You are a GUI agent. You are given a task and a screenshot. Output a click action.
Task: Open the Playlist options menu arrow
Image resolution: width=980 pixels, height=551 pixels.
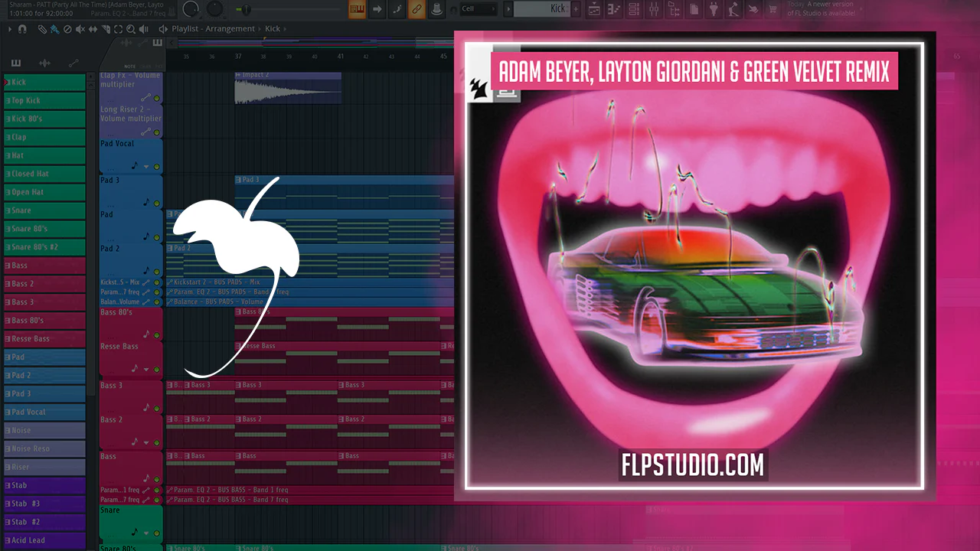11,29
